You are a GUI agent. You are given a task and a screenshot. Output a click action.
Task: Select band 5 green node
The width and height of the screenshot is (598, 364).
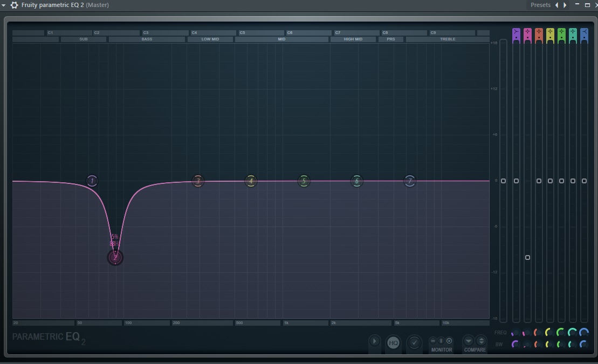click(304, 181)
